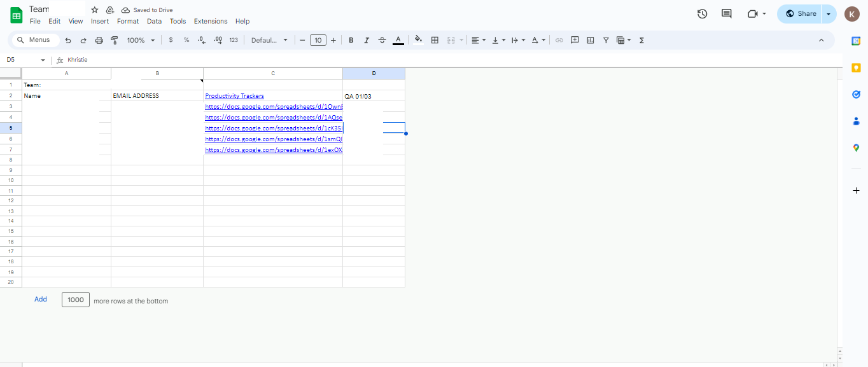Open Google Maps in side panel

point(857,148)
